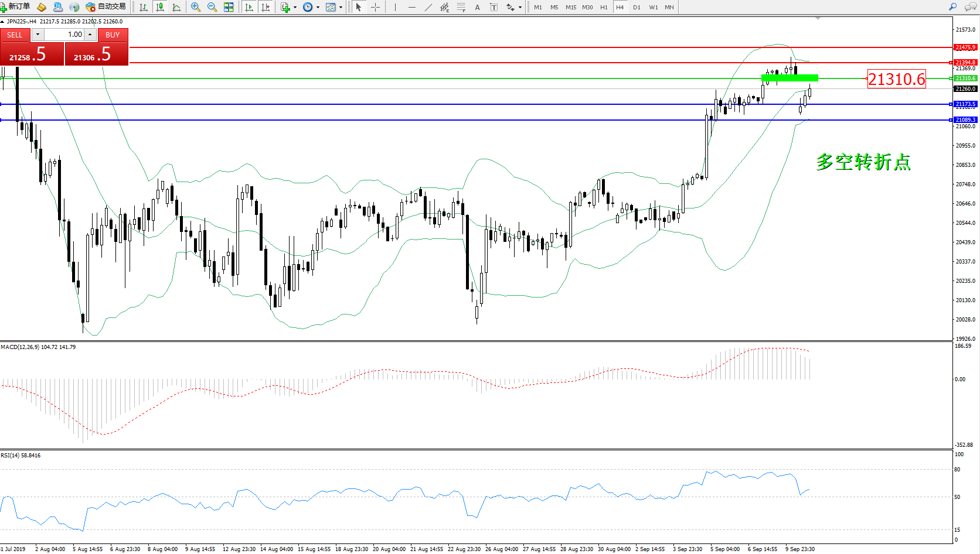Select the crosshair cursor tool
The width and height of the screenshot is (980, 554).
pos(376,7)
